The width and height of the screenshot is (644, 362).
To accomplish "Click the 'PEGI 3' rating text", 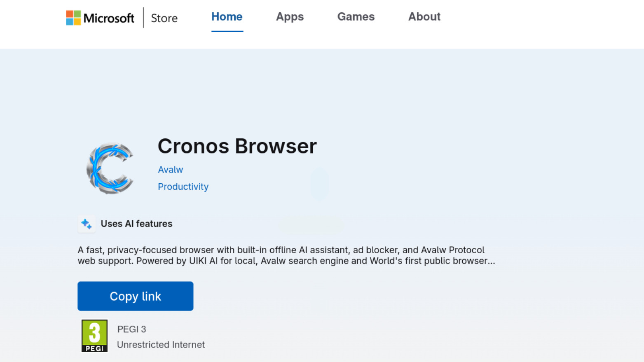I will click(132, 329).
